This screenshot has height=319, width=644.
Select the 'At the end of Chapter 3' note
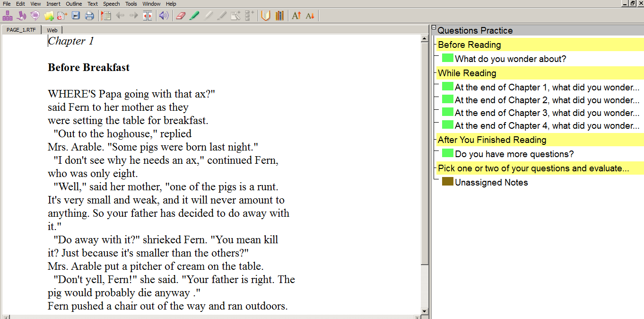(547, 113)
